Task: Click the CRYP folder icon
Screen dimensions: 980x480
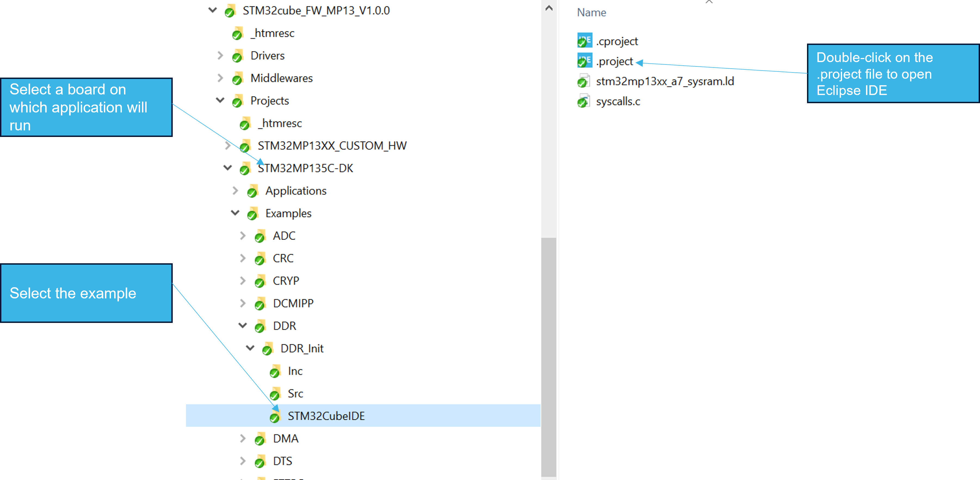Action: 260,281
